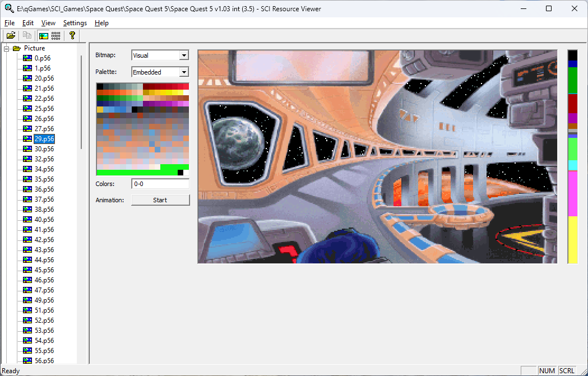Click the Space Quest picture preview
Screen dimensions: 588x376
pos(377,157)
